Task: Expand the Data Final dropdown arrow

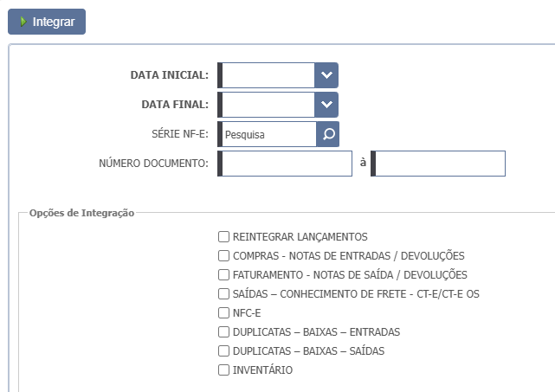Action: [x=326, y=105]
